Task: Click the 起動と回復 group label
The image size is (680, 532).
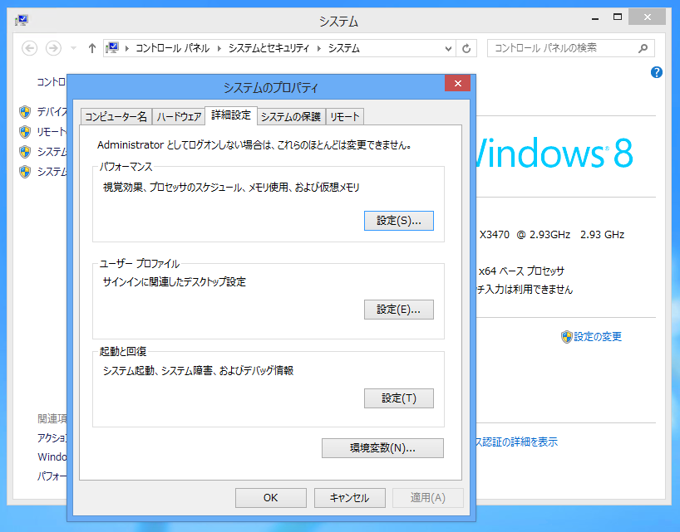Action: (123, 352)
